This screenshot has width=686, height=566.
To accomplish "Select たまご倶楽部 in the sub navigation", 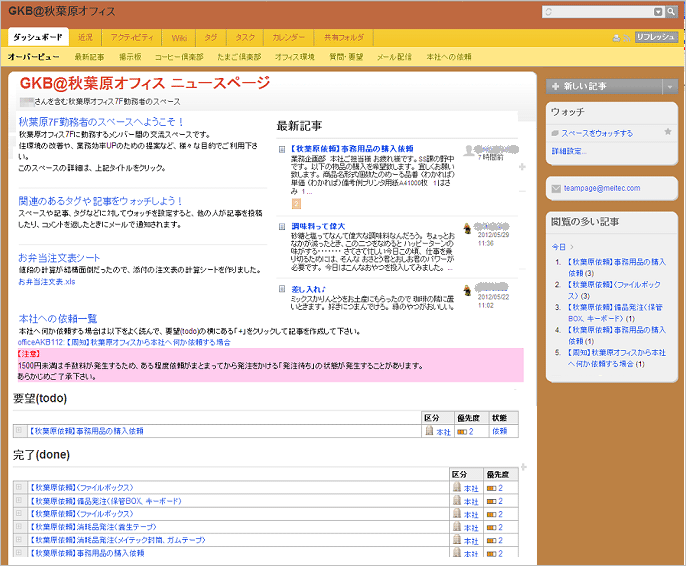I will point(239,57).
